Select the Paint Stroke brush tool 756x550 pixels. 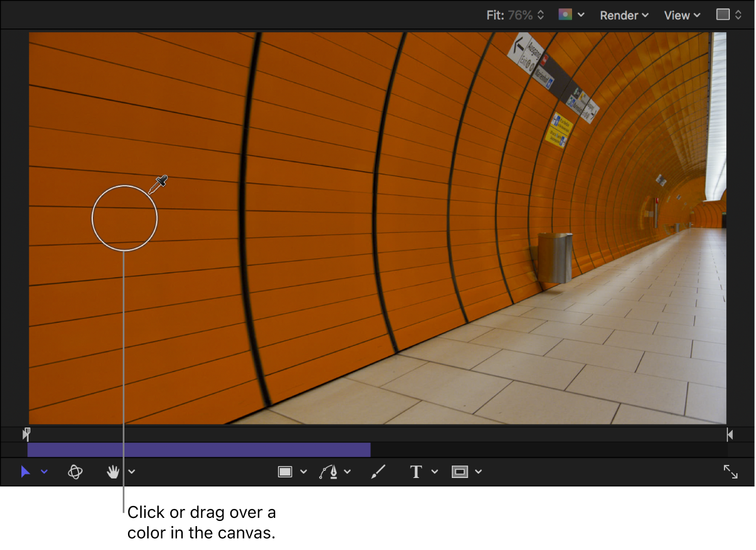pos(378,472)
